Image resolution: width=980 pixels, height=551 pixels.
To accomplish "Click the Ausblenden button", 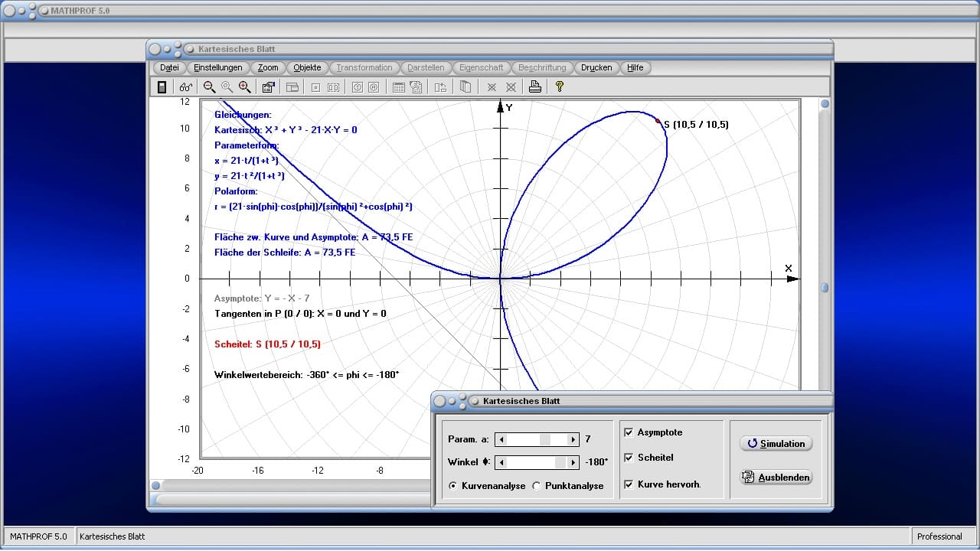I will (x=776, y=477).
